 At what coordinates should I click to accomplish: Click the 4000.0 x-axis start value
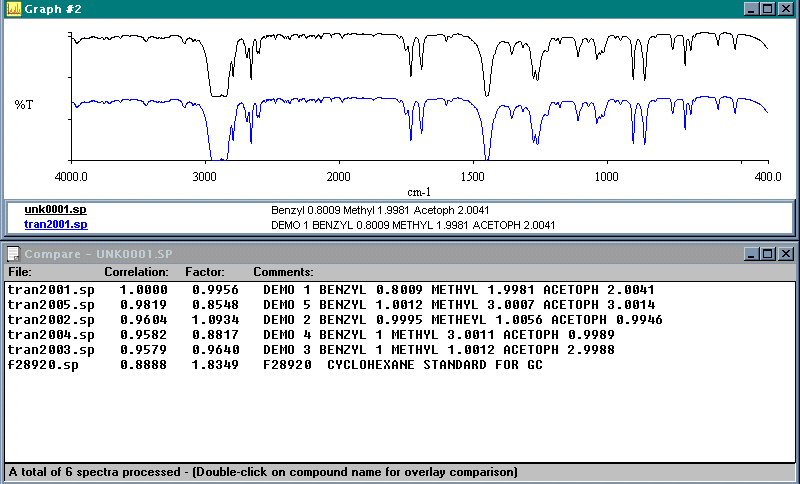[71, 176]
